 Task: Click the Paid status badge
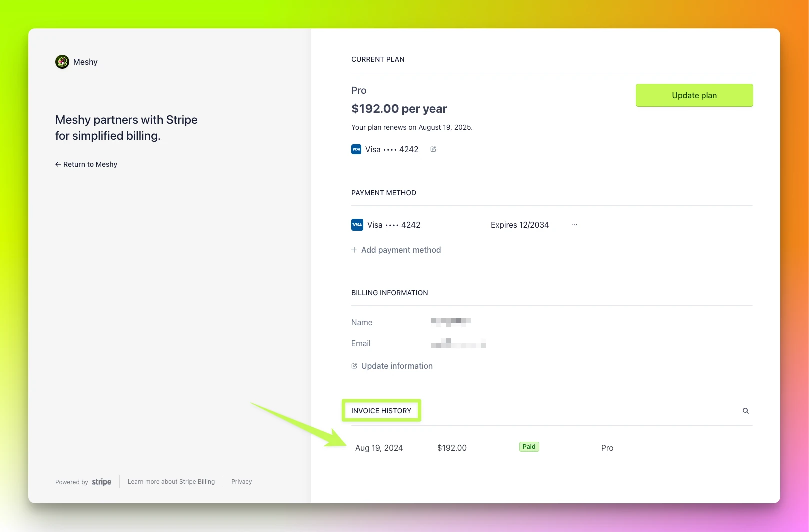point(529,447)
